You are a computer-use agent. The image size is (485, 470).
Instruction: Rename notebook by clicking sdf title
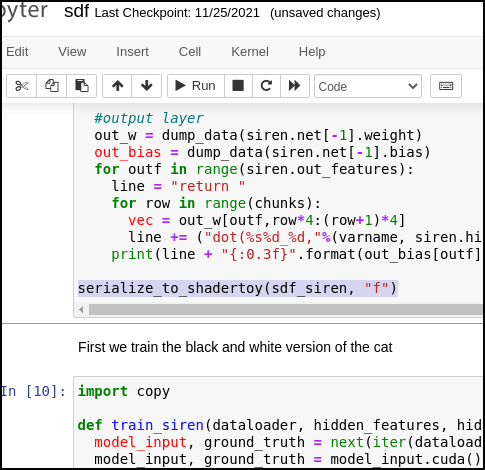(x=76, y=12)
